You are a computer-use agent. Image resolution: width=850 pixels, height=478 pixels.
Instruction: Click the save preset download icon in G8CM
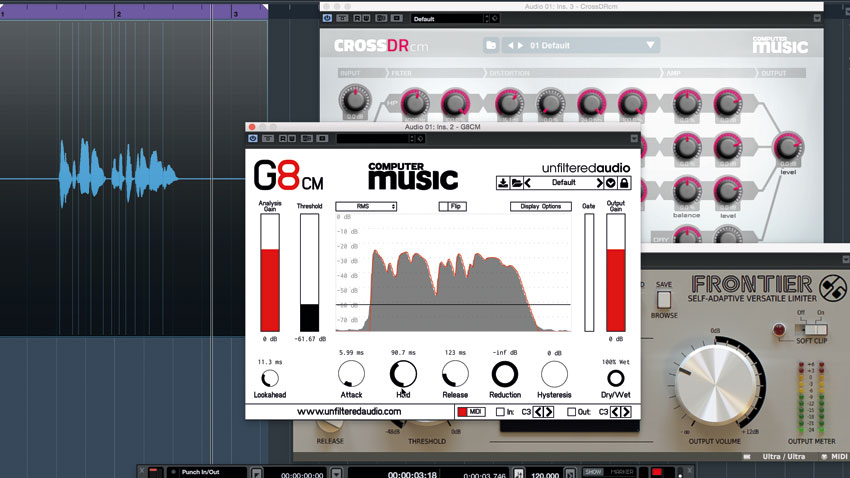503,183
